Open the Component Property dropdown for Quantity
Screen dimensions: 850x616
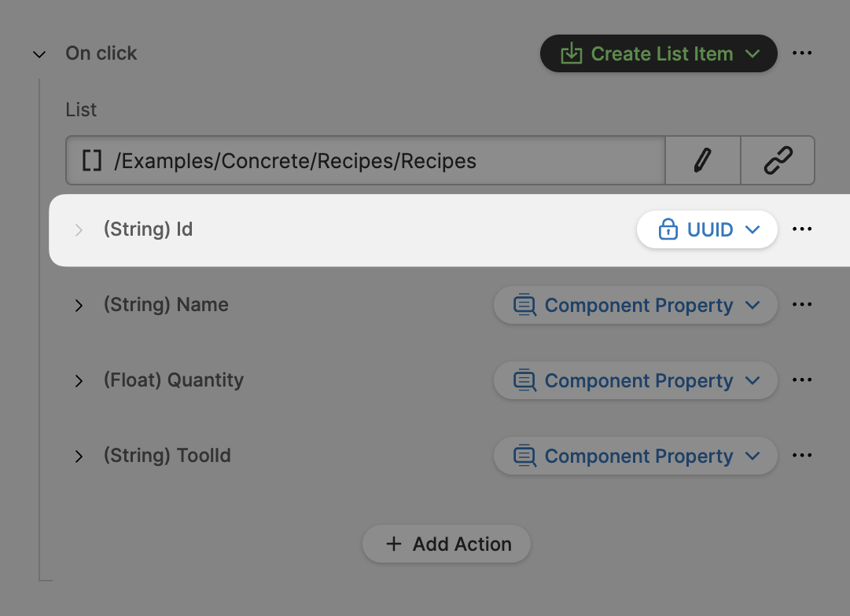pos(635,380)
